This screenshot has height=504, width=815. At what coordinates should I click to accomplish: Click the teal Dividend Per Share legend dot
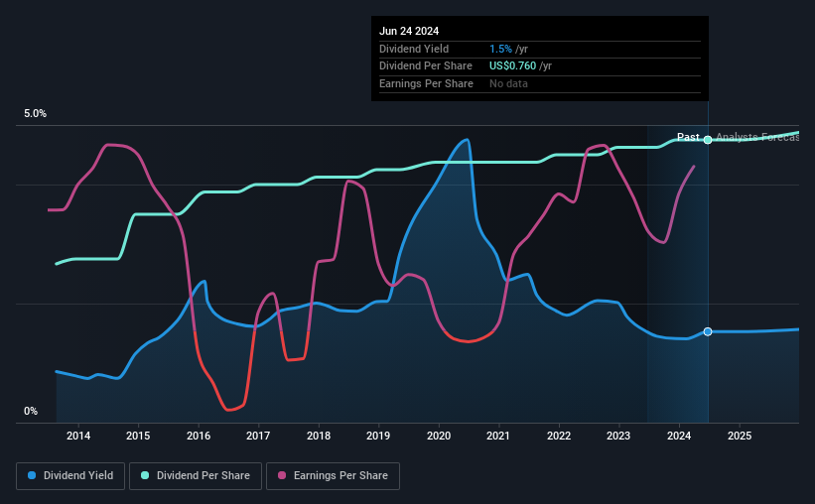145,475
